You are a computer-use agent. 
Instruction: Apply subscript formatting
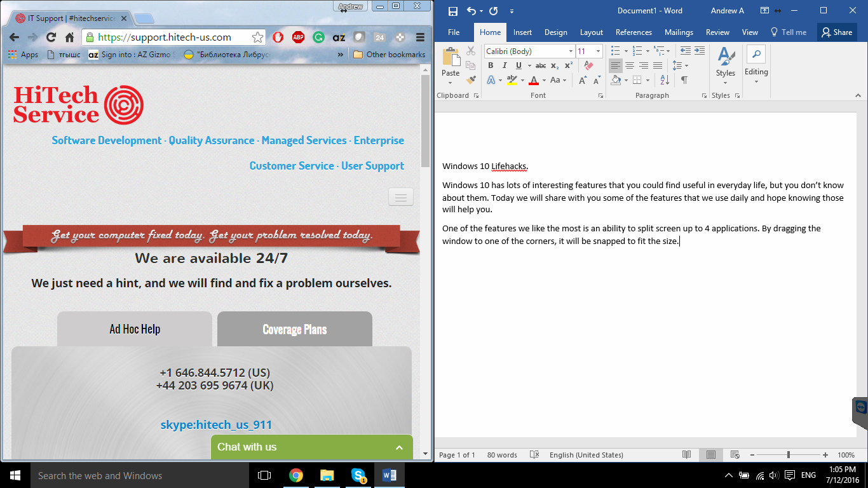pos(555,65)
